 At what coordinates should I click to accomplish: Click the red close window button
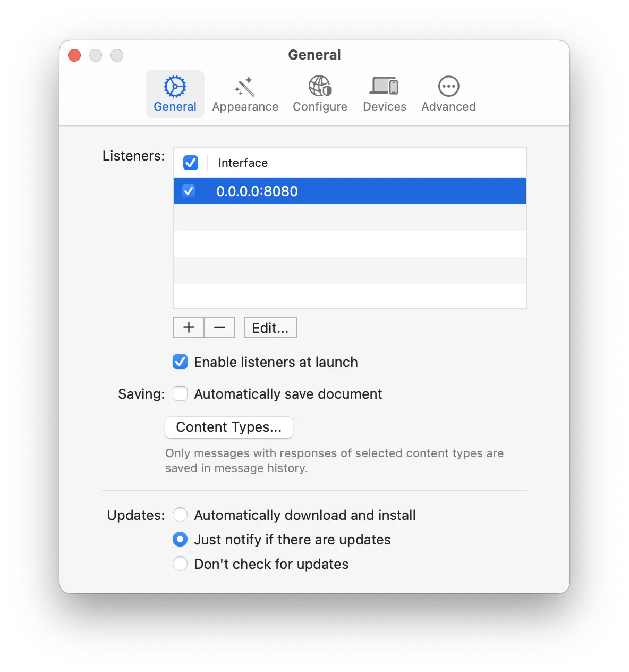tap(74, 55)
